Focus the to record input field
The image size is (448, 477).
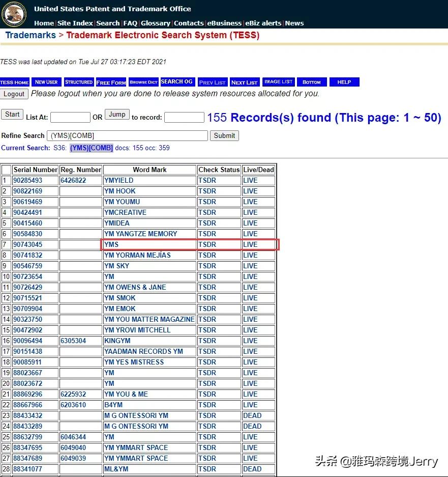tap(184, 118)
